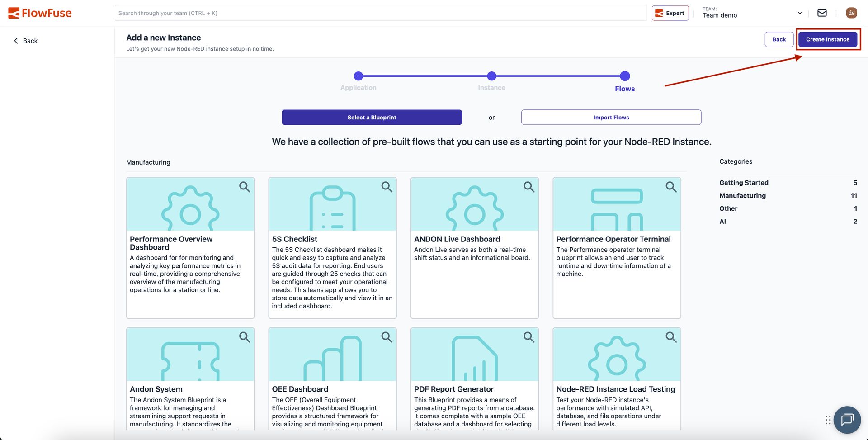Jump to the Instance step marker
Image resolution: width=868 pixels, height=440 pixels.
tap(491, 76)
